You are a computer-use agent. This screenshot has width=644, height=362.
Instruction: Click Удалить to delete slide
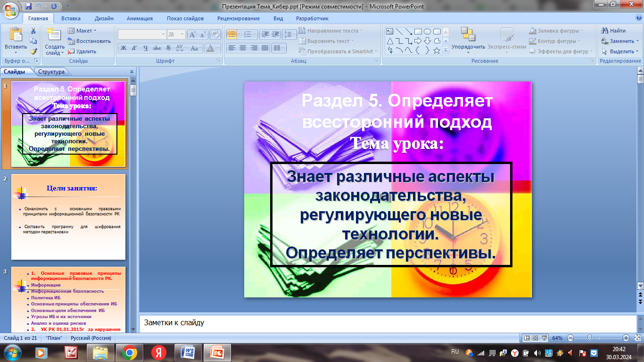(x=83, y=51)
